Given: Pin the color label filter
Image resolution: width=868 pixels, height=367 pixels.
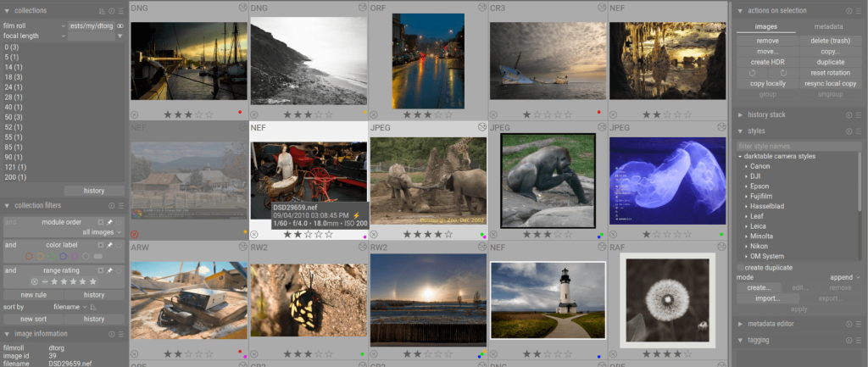Looking at the screenshot, I should coord(109,245).
